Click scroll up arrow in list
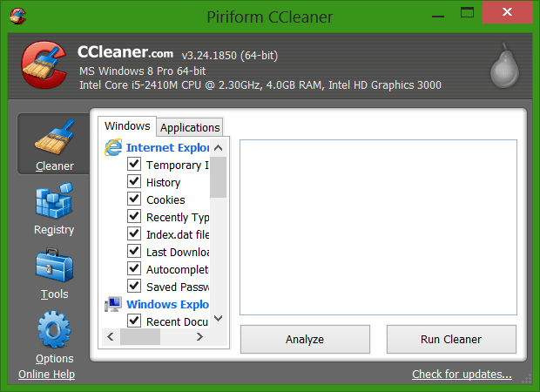 coord(218,148)
